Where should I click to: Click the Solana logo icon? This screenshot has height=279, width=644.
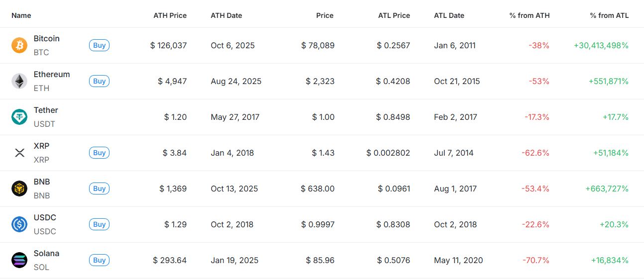pos(19,260)
